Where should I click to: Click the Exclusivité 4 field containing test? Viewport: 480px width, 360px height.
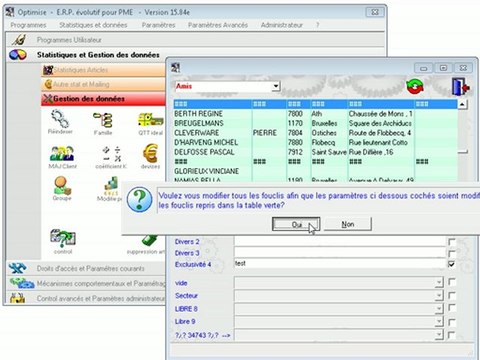pyautogui.click(x=339, y=264)
